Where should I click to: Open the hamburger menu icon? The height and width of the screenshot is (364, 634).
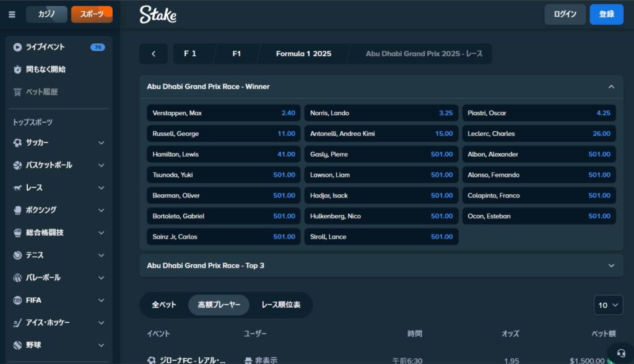pos(12,14)
